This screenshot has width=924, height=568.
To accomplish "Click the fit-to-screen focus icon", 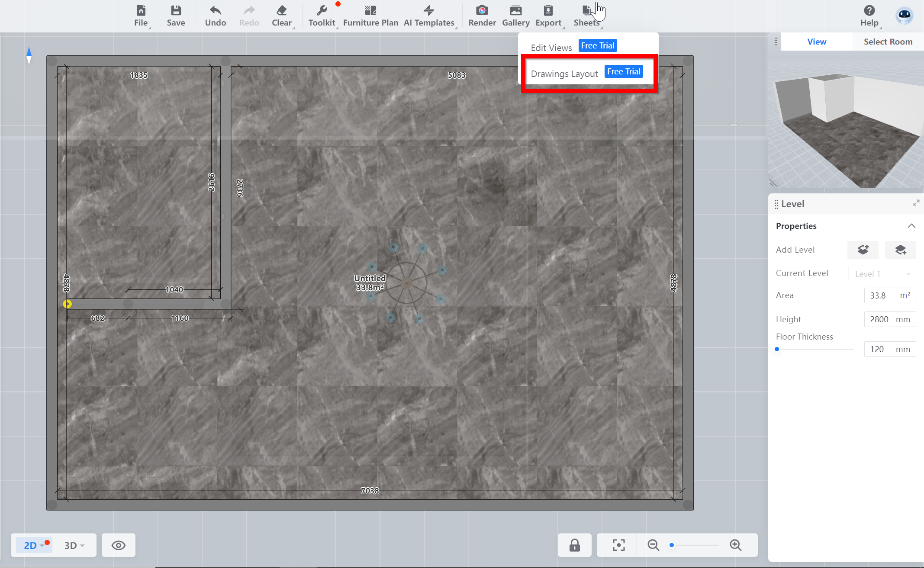I will (x=618, y=545).
